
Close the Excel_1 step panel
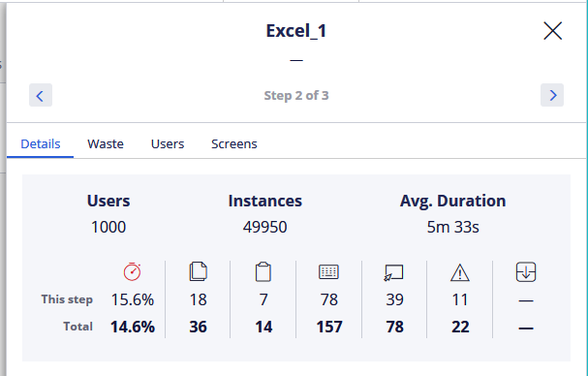coord(553,31)
